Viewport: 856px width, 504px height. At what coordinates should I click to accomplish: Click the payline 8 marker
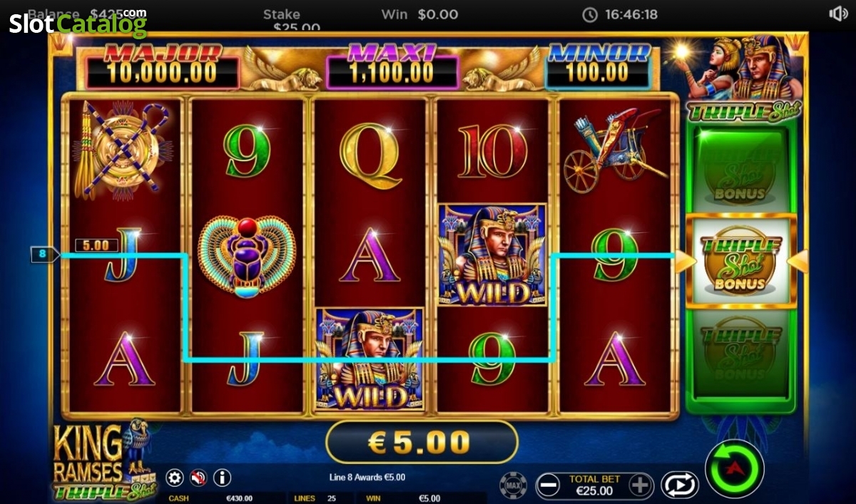pyautogui.click(x=42, y=253)
